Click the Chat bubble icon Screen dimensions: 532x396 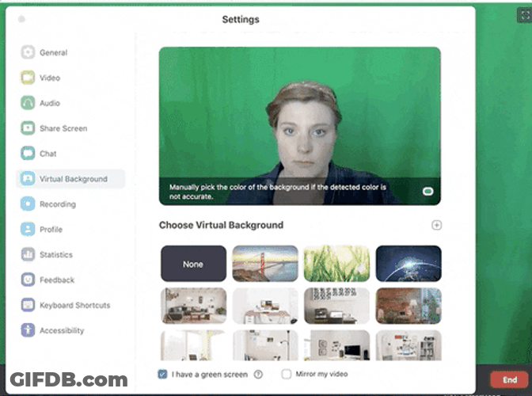click(28, 154)
